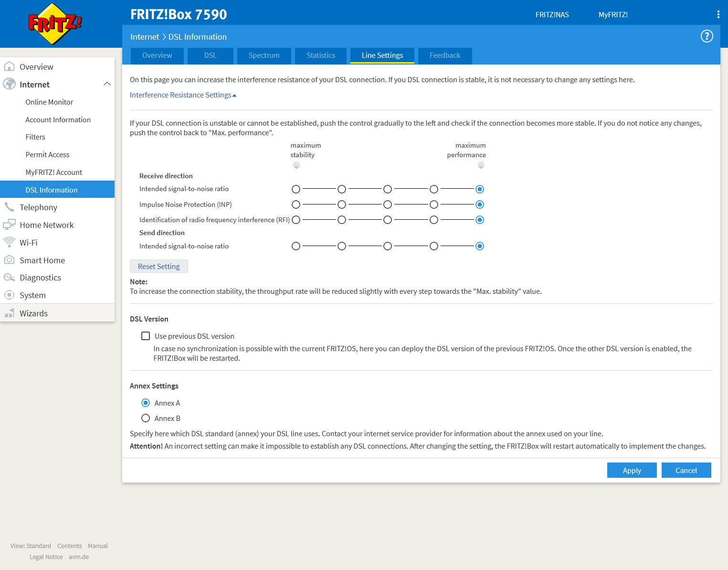This screenshot has height=570, width=728.
Task: Click the FRITZ! logo
Action: click(55, 24)
